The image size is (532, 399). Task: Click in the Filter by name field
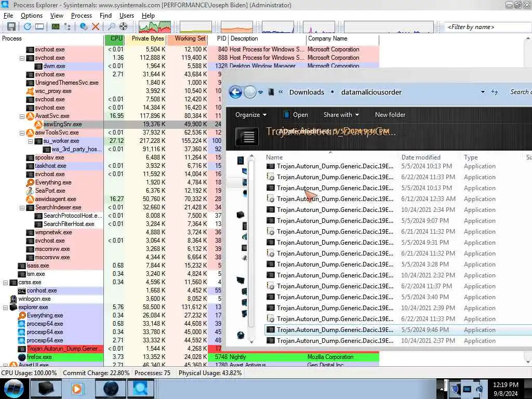pyautogui.click(x=488, y=27)
